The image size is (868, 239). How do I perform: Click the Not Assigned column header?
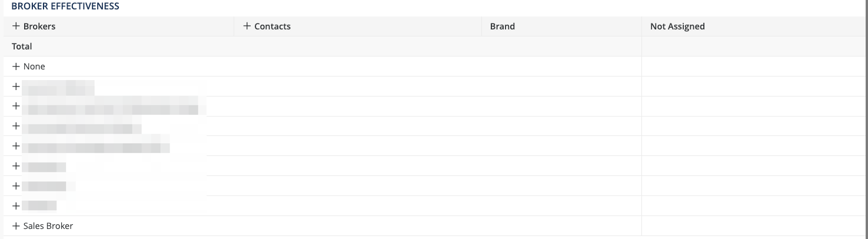point(677,26)
